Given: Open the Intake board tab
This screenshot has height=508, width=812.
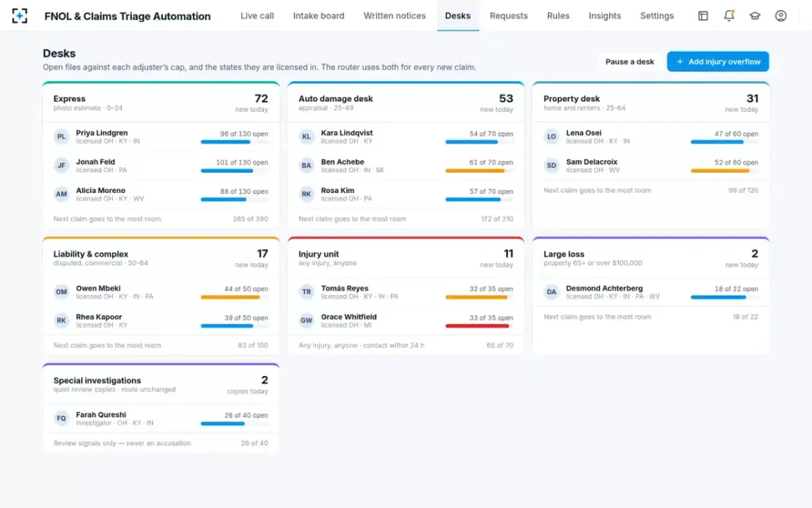Looking at the screenshot, I should pos(319,16).
